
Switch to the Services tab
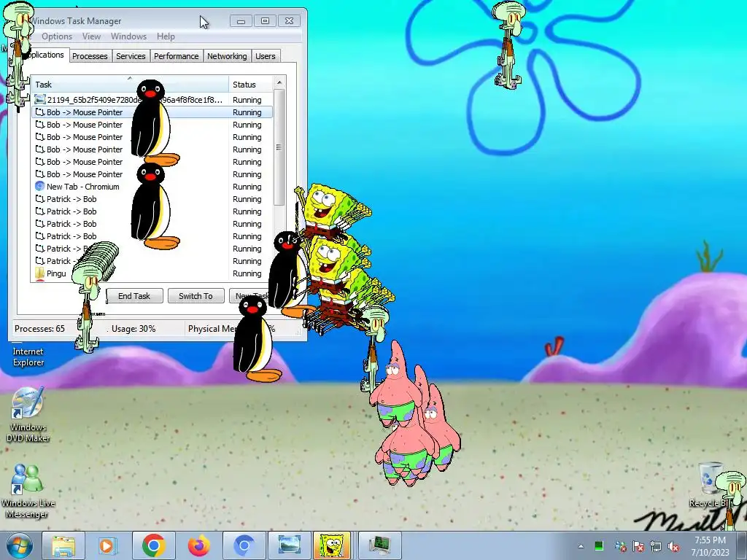coord(131,56)
